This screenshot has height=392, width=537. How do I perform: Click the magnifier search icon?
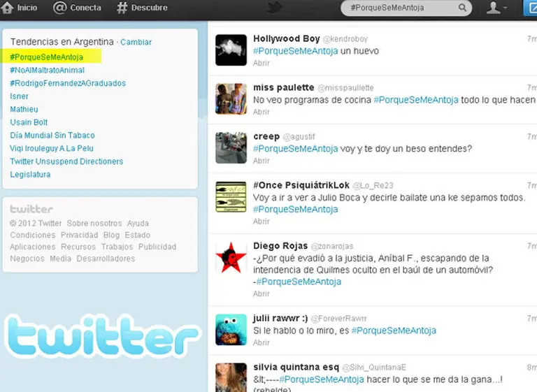[x=462, y=8]
